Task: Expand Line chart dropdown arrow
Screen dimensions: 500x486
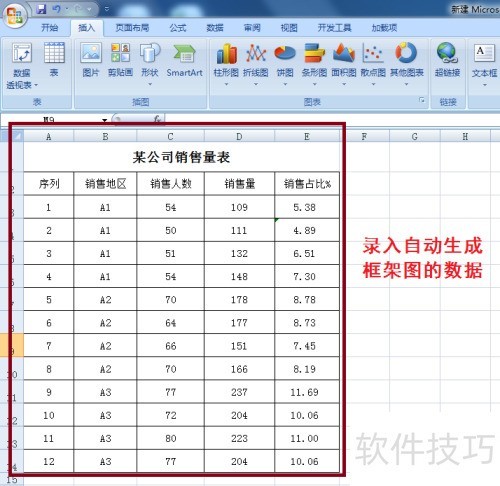Action: pyautogui.click(x=256, y=85)
